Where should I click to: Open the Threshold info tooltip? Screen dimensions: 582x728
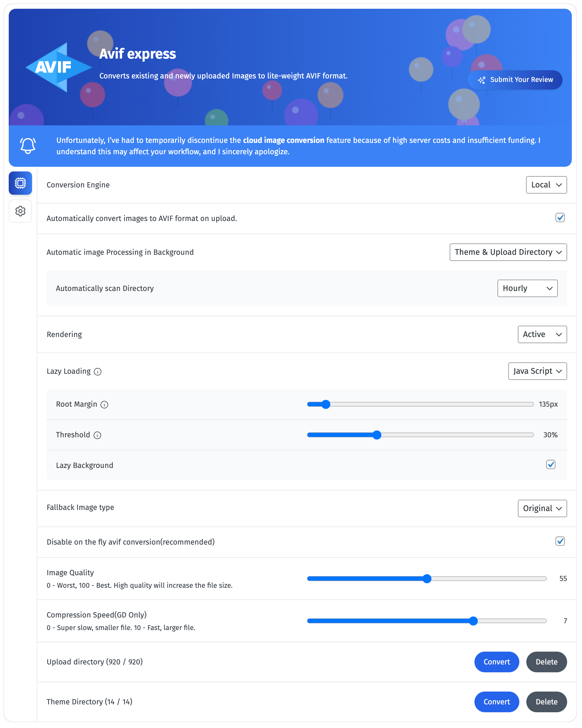pyautogui.click(x=97, y=435)
